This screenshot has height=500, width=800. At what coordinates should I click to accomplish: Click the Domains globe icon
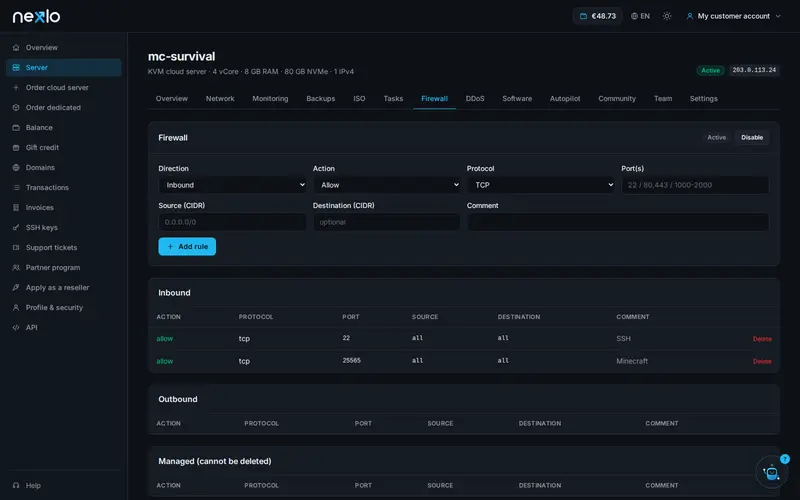click(16, 167)
